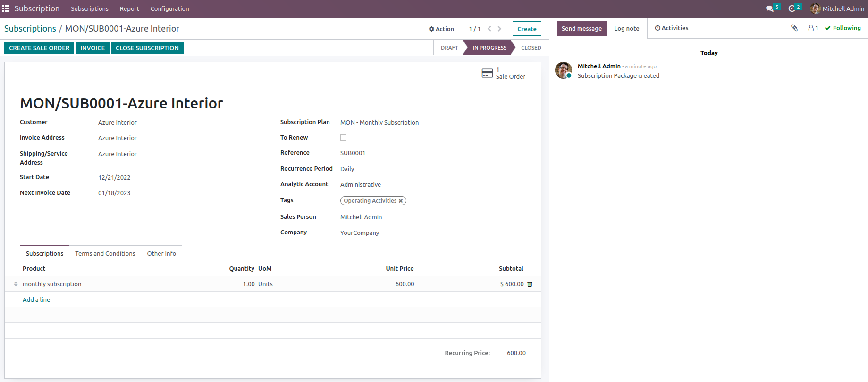Click Send message button

click(581, 28)
